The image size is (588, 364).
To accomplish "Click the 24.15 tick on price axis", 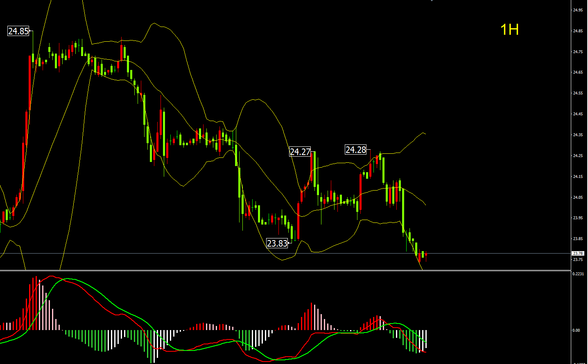I will (x=578, y=177).
